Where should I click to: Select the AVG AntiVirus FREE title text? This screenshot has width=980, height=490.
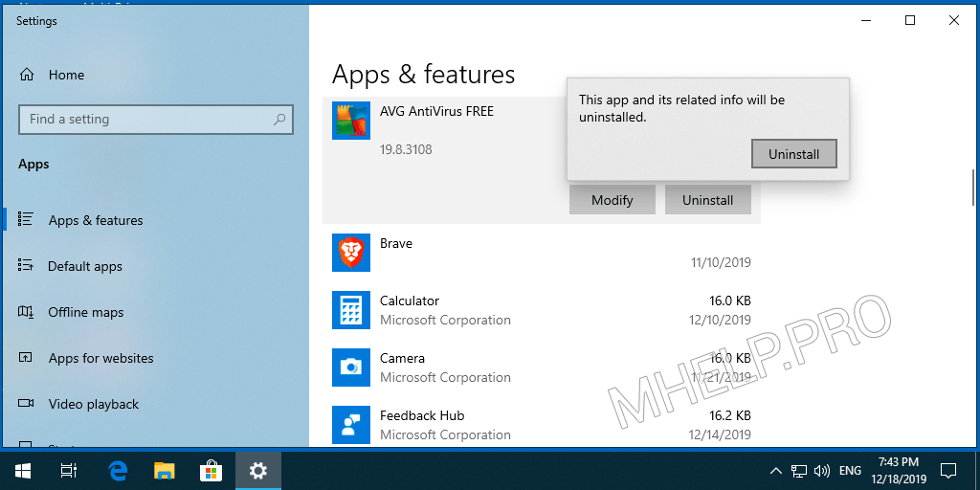pos(436,111)
